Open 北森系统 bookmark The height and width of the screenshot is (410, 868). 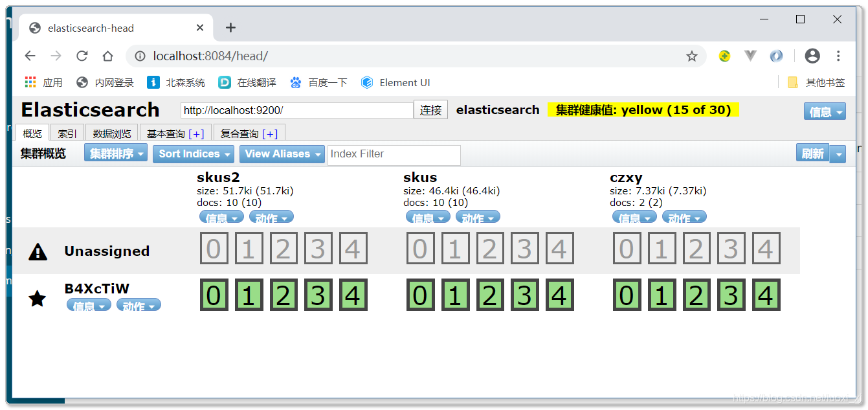point(176,82)
